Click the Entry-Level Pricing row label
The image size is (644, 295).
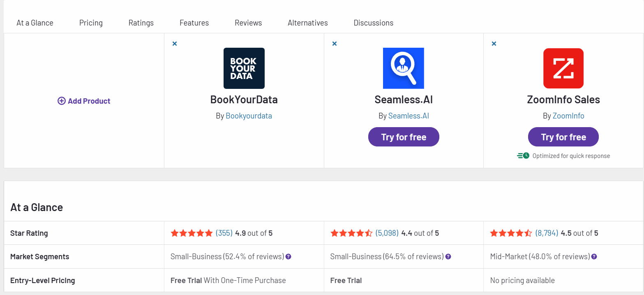coord(43,281)
